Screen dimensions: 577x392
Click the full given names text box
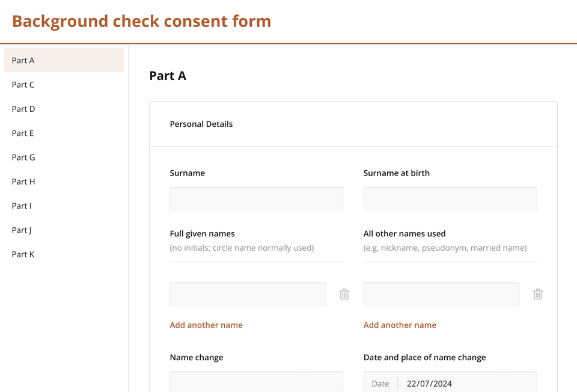[x=248, y=295]
